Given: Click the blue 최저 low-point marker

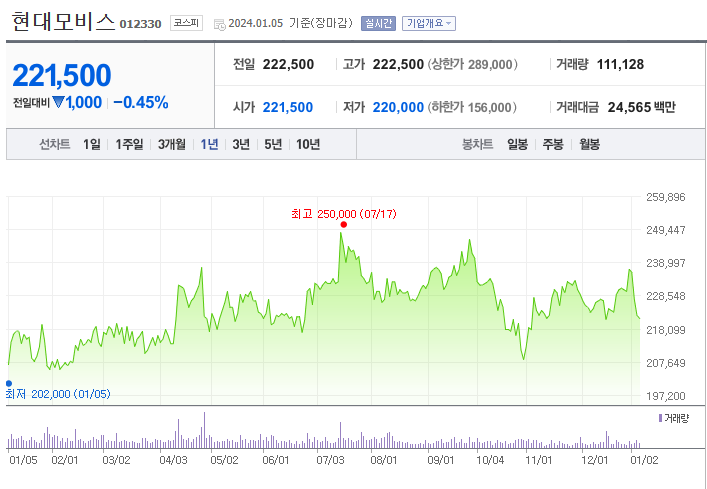Looking at the screenshot, I should (x=9, y=384).
